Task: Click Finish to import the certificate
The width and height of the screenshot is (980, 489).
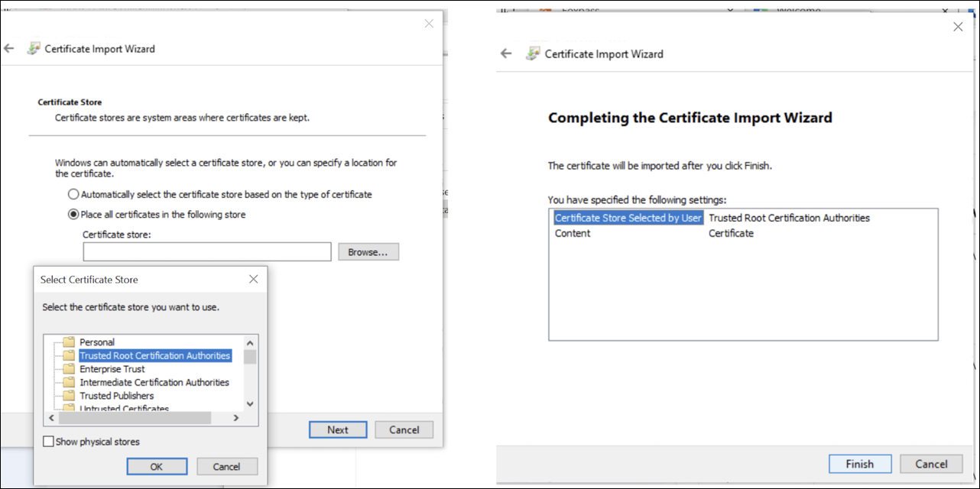Action: point(859,464)
